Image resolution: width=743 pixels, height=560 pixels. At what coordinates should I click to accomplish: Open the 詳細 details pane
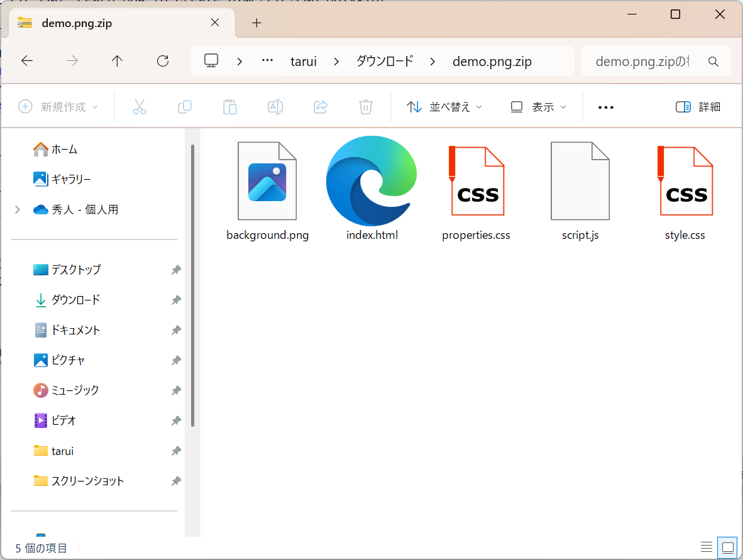(x=698, y=107)
